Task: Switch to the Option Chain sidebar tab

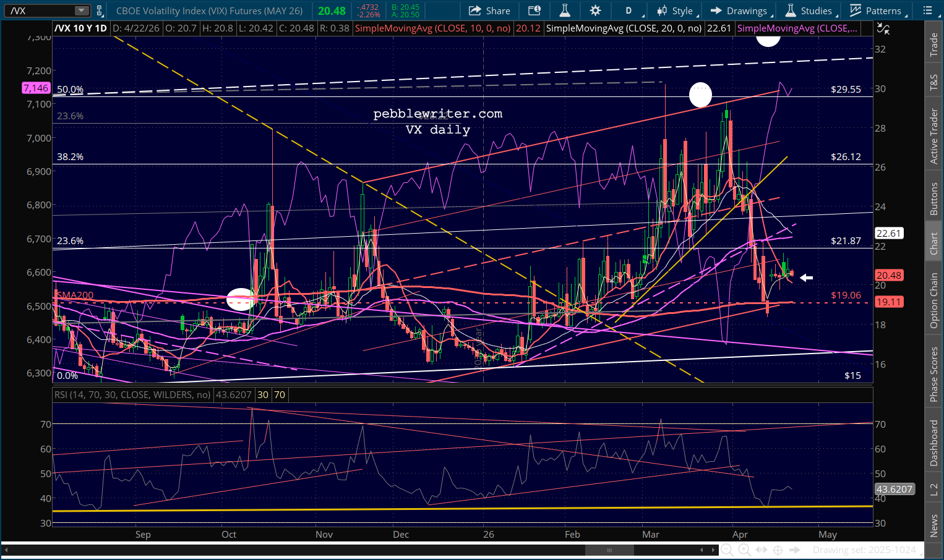Action: (934, 300)
